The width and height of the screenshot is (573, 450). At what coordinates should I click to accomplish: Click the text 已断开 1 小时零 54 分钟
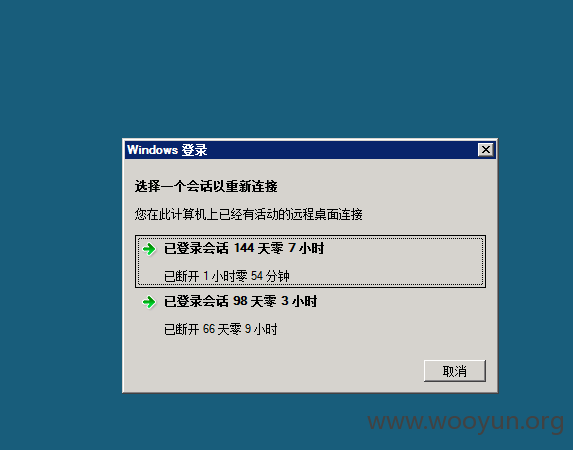click(227, 276)
